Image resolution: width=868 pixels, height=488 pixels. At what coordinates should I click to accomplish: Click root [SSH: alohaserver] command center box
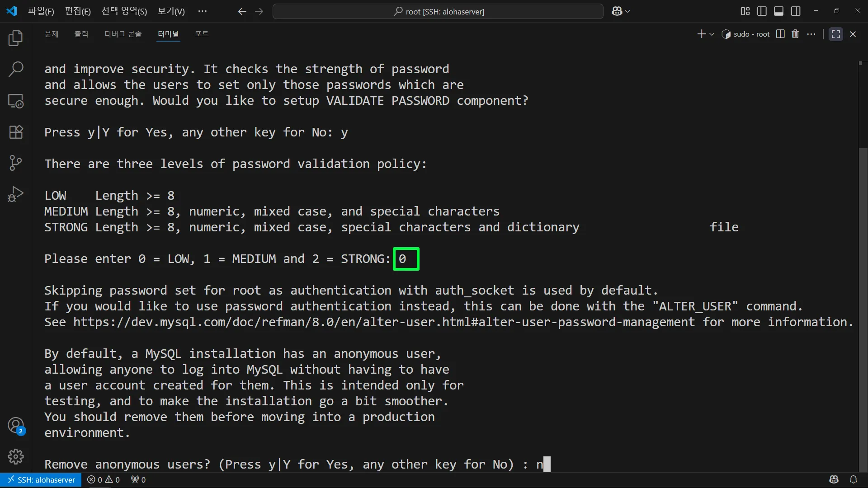click(438, 11)
